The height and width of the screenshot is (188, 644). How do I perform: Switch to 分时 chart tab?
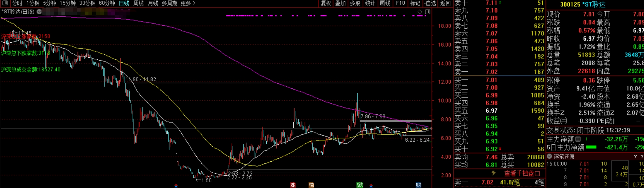coord(17,3)
